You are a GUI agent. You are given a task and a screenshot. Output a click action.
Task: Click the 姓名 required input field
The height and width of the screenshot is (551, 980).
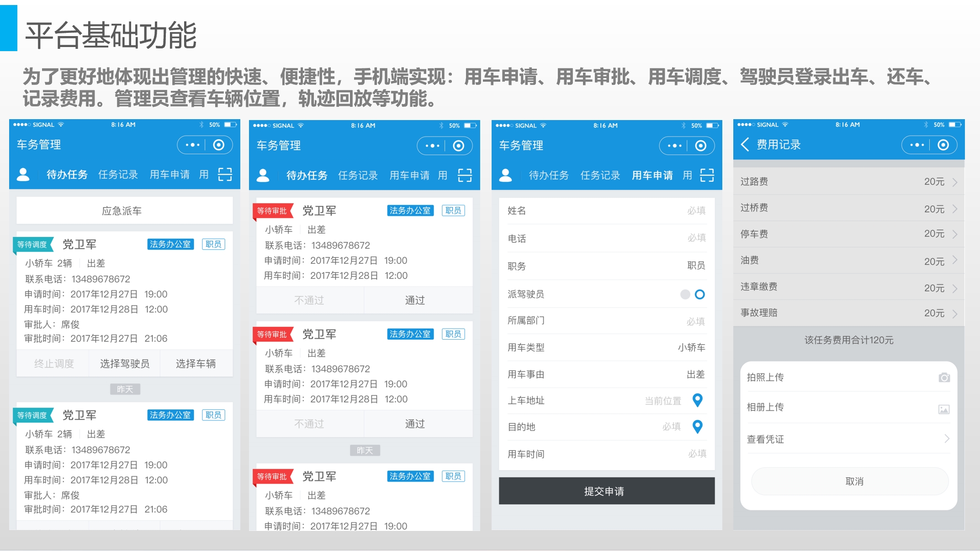click(696, 210)
